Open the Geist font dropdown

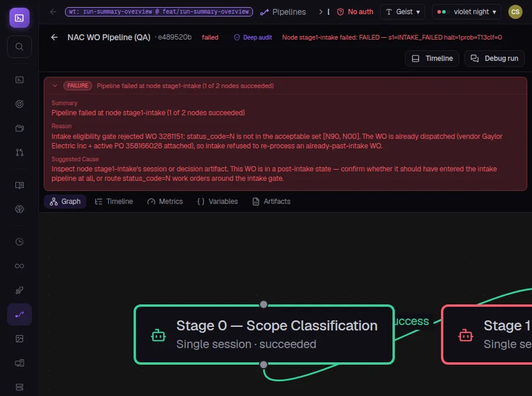403,12
